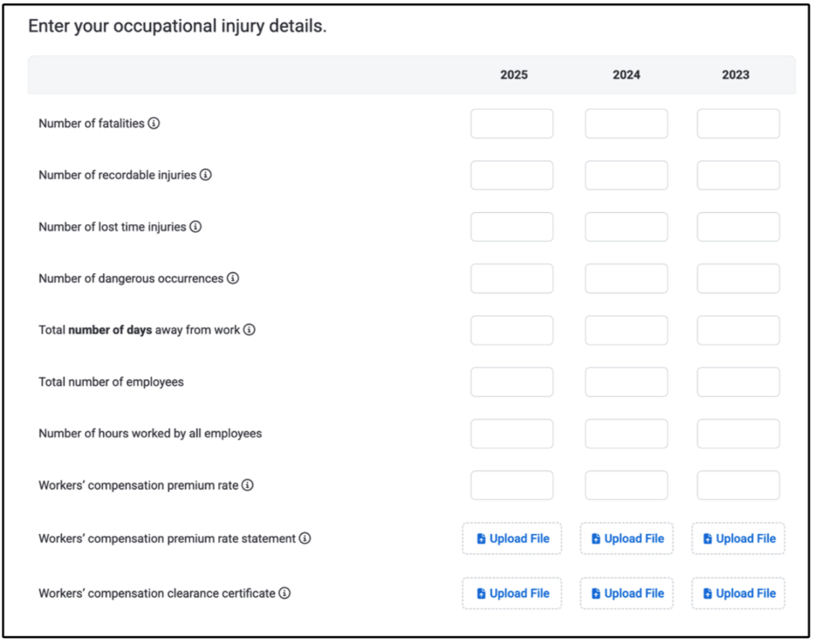Open info icon for compensation premium rate
817x644 pixels.
(248, 485)
